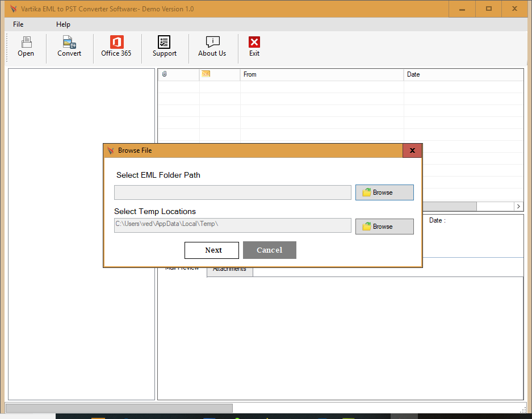The image size is (532, 419).
Task: Click the EML folder path field
Action: click(233, 192)
